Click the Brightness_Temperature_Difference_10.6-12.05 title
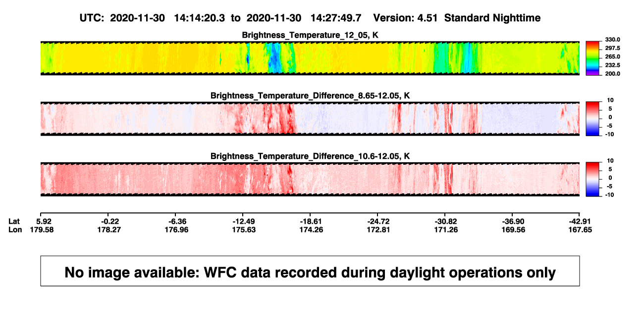The height and width of the screenshot is (330, 644). click(310, 156)
